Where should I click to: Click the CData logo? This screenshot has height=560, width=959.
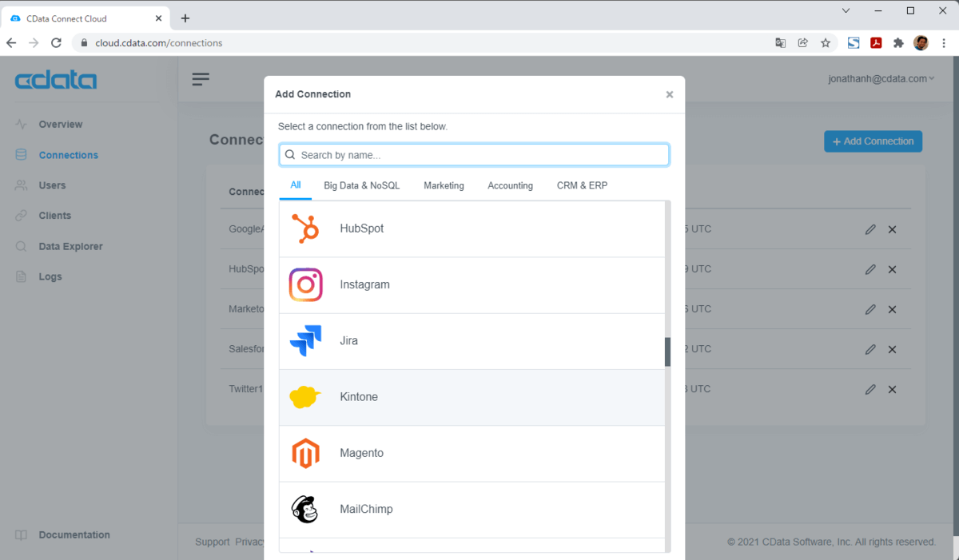coord(56,80)
